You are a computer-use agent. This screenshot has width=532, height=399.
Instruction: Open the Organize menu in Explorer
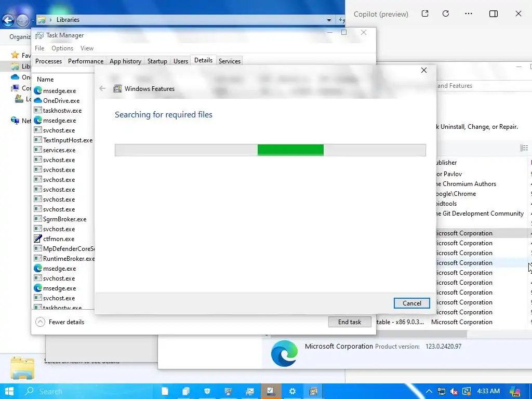click(20, 37)
